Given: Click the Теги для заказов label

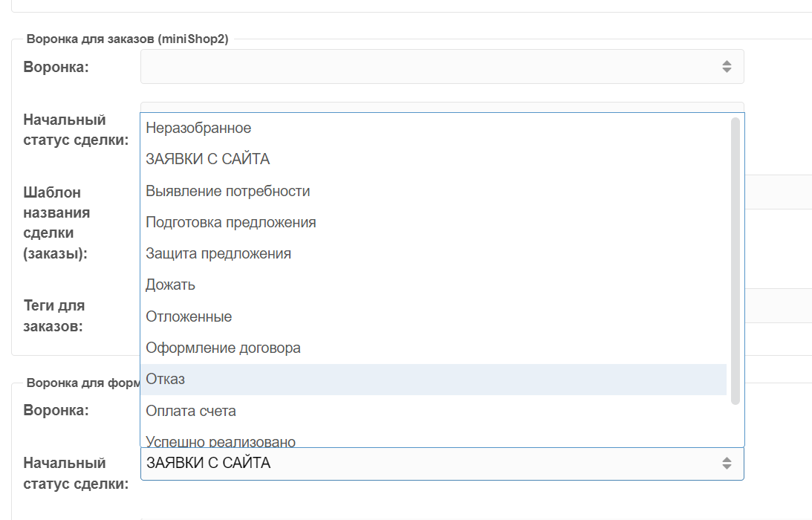Looking at the screenshot, I should point(54,316).
